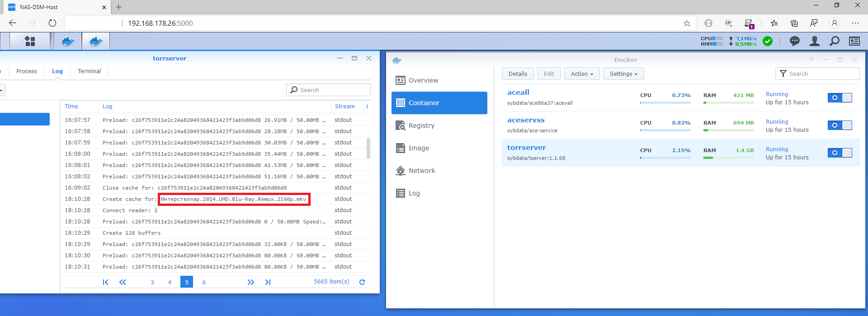868x316 pixels.
Task: Focus the Docker container Search field
Action: (817, 74)
